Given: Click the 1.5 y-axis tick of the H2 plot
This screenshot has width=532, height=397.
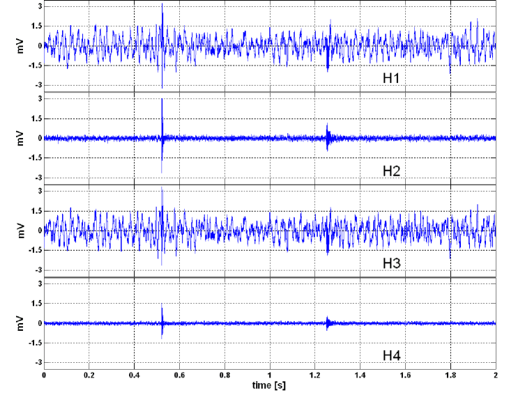Looking at the screenshot, I should click(38, 118).
